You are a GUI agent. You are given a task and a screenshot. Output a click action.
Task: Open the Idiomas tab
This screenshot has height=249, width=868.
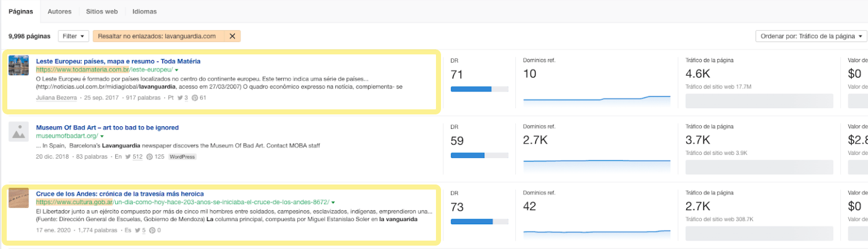tap(144, 11)
